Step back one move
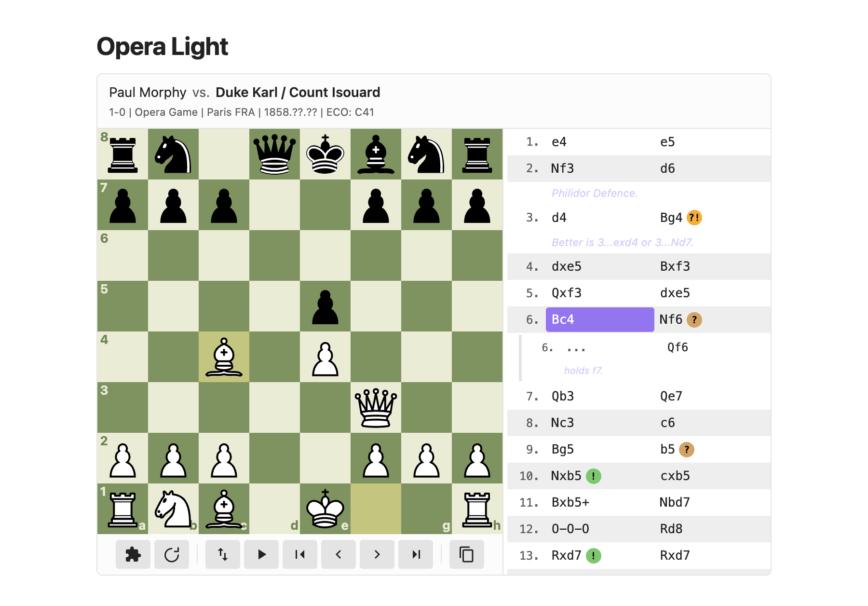The image size is (868, 606). pyautogui.click(x=339, y=554)
